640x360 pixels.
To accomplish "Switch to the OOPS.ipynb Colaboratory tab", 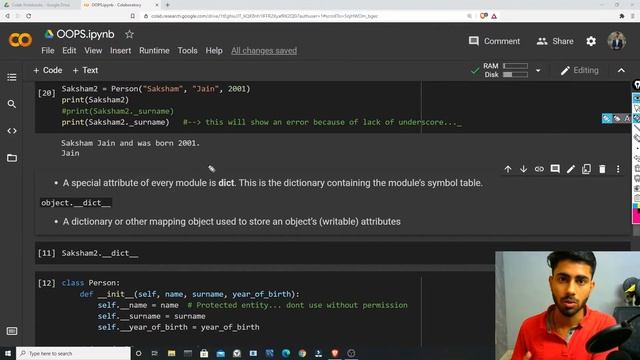I will tap(121, 5).
